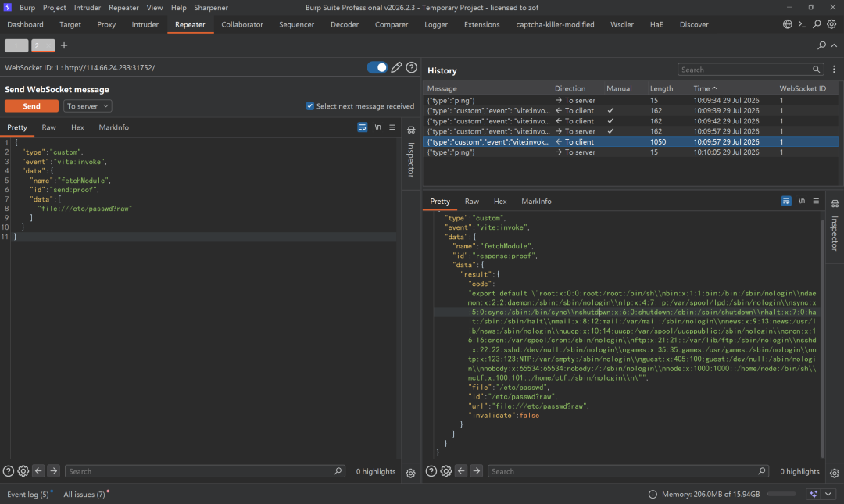Click the request search help icon
844x504 pixels.
tap(9, 471)
